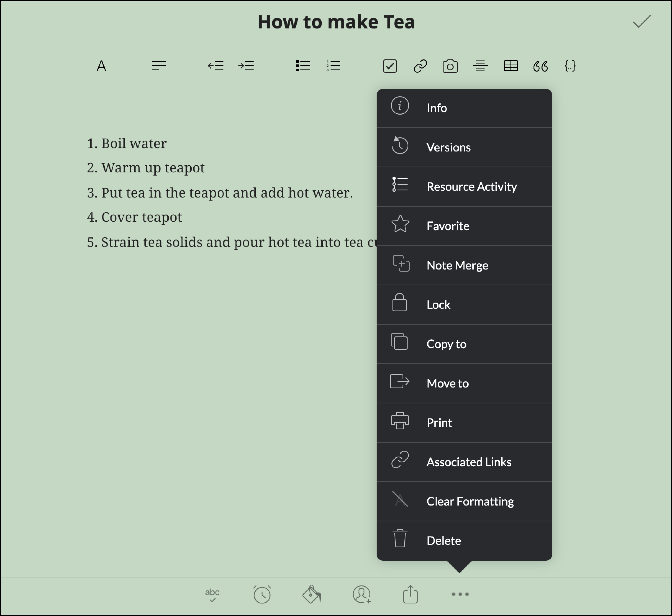Open the text font style 'A' options
672x616 pixels.
tap(101, 66)
